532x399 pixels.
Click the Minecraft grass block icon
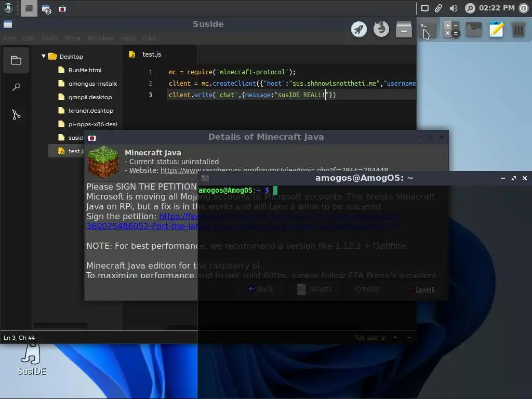(x=103, y=162)
